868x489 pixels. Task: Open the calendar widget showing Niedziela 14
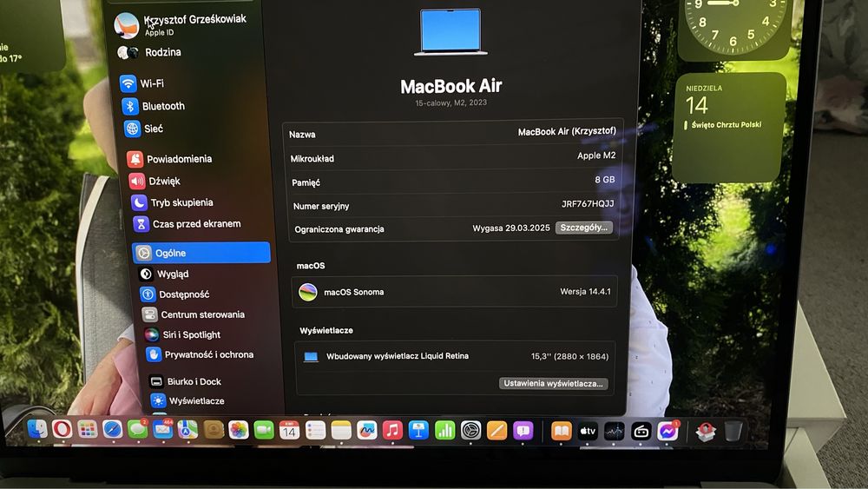click(x=730, y=128)
